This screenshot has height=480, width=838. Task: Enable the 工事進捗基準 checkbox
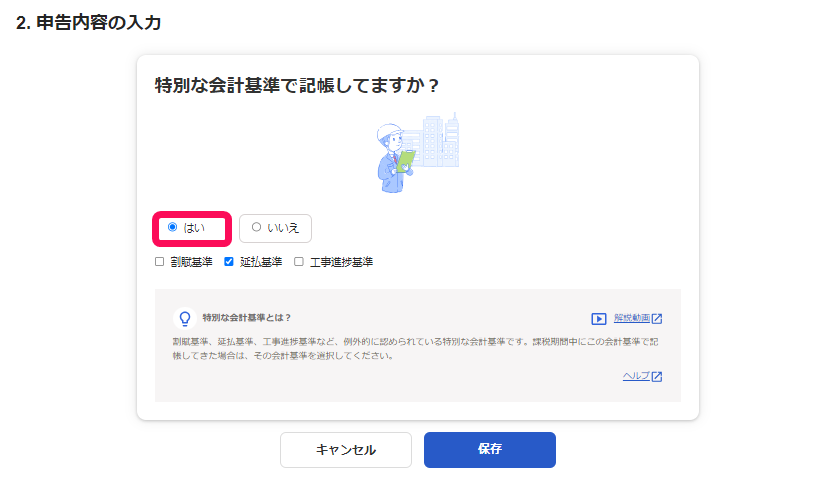pyautogui.click(x=299, y=262)
